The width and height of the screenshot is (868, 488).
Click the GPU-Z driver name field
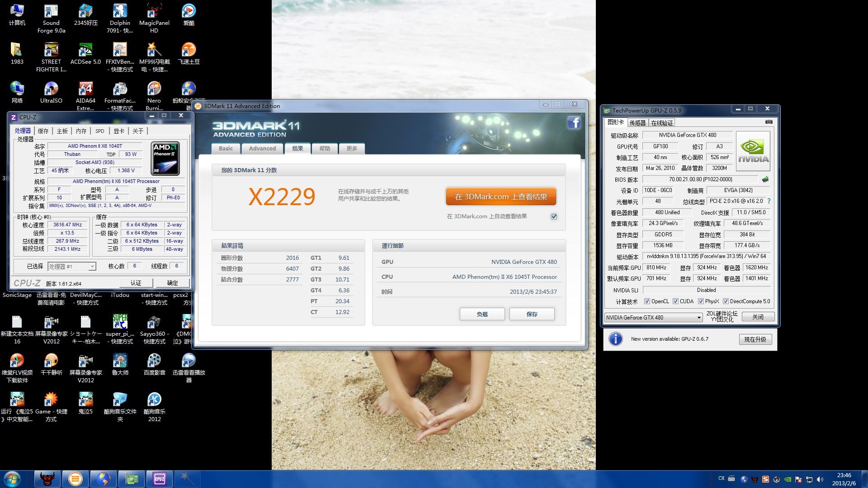(x=687, y=135)
